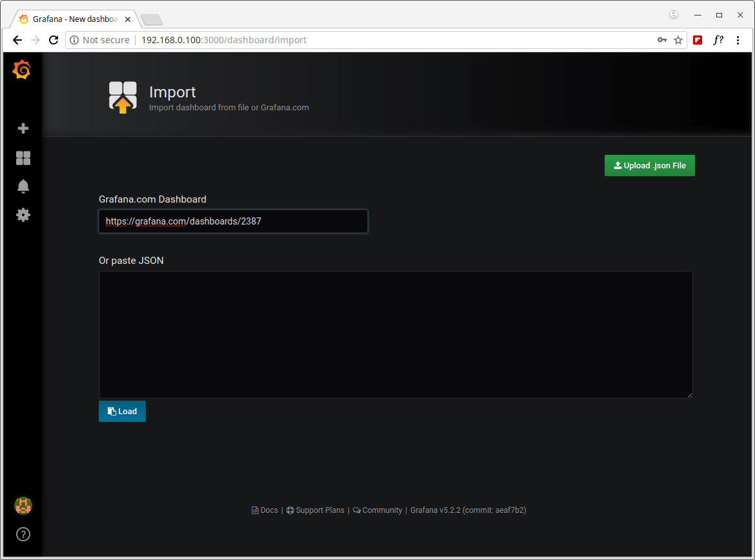Open Chrome's three-dot menu

[738, 40]
